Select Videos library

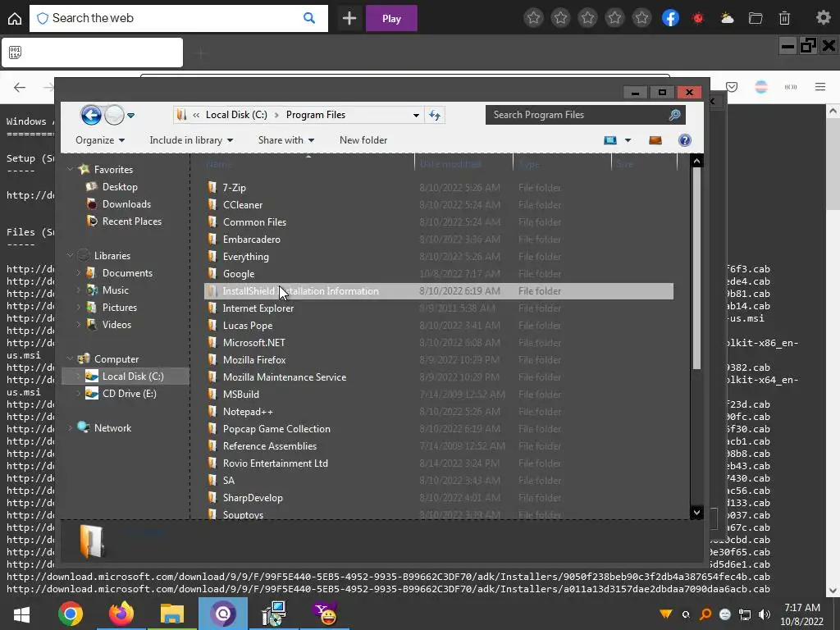tap(116, 324)
